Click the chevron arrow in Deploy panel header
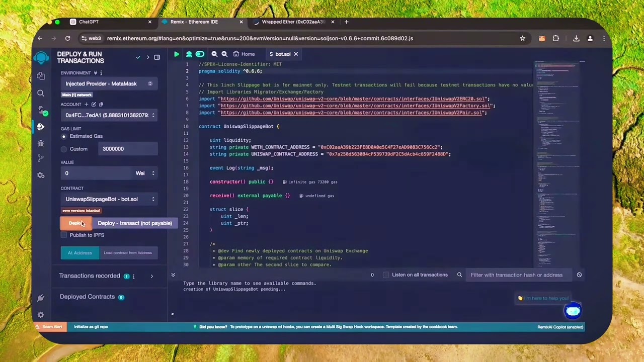This screenshot has width=644, height=362. click(148, 57)
